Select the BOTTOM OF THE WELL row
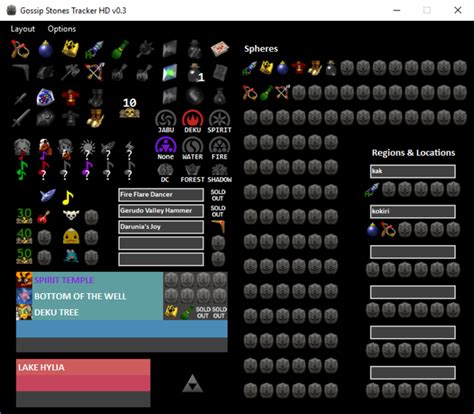Viewport: 474px width, 414px height. point(89,296)
